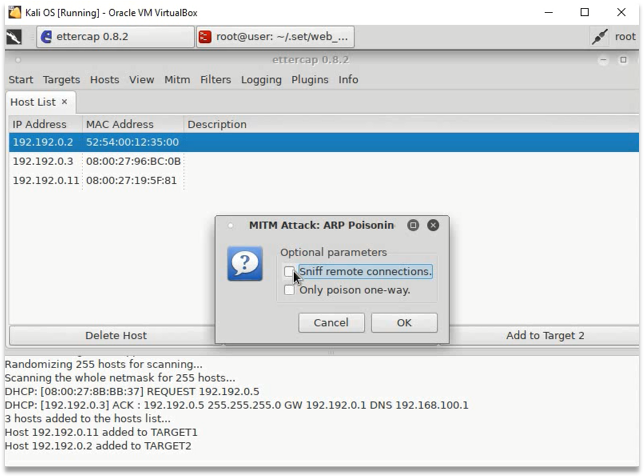This screenshot has height=476, width=644.
Task: Click the VirtualBox icon in title bar
Action: click(x=15, y=12)
